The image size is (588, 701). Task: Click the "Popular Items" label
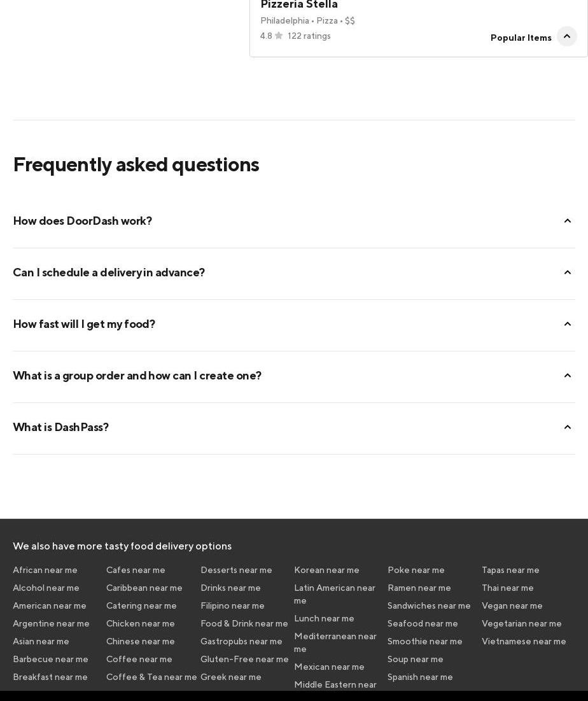[521, 38]
